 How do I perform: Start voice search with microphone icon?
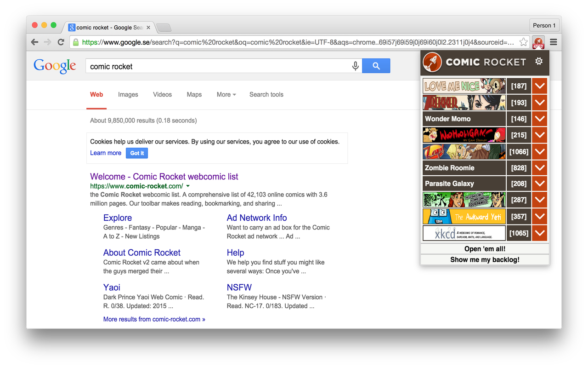pyautogui.click(x=355, y=66)
